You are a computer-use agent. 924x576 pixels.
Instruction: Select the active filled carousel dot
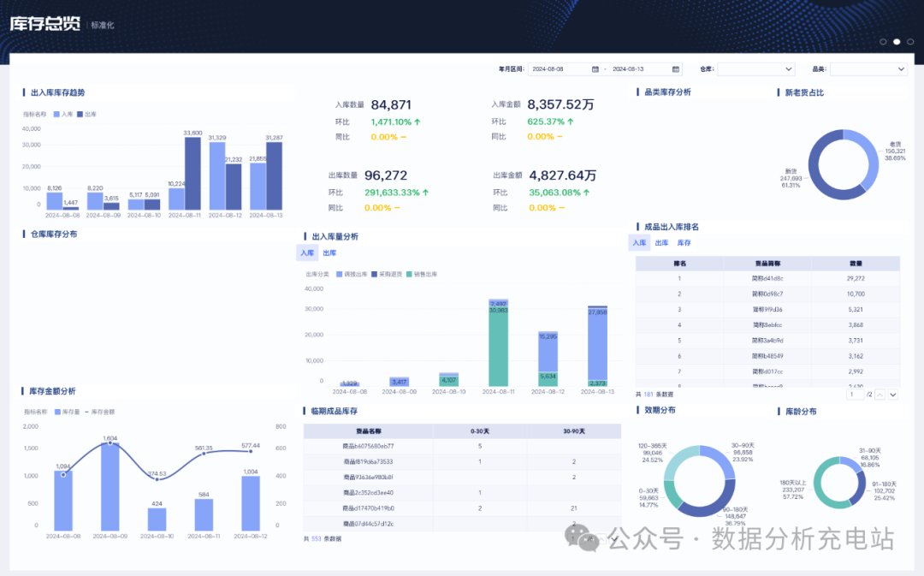(x=897, y=42)
